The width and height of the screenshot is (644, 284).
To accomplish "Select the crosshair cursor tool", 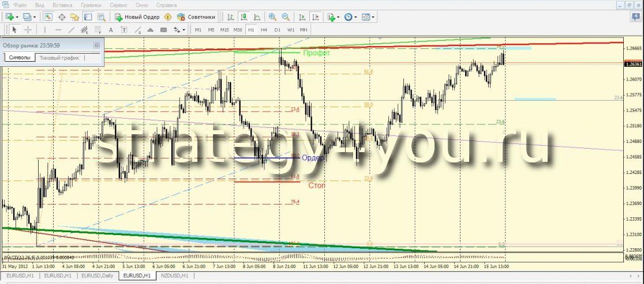I will [x=28, y=29].
